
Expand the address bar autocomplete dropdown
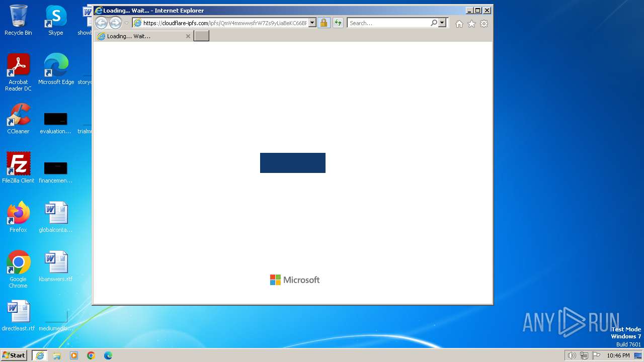coord(312,23)
